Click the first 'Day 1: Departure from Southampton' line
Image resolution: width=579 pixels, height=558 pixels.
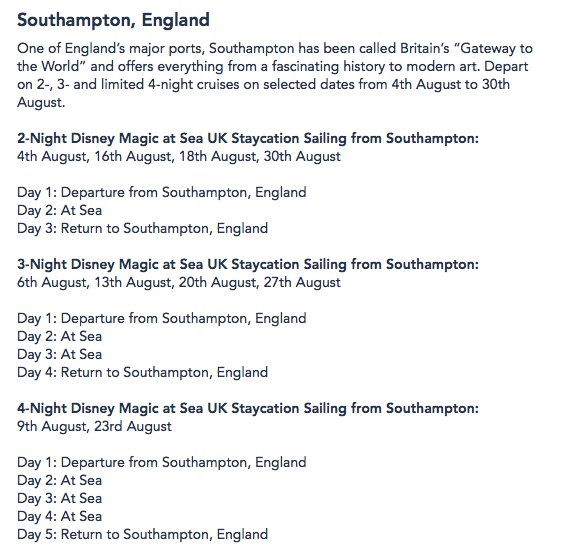point(162,193)
